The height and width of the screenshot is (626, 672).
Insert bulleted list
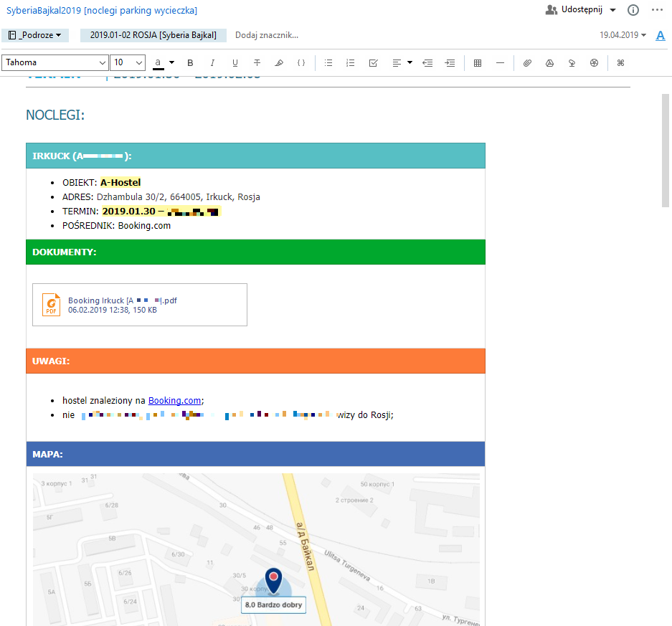(328, 63)
